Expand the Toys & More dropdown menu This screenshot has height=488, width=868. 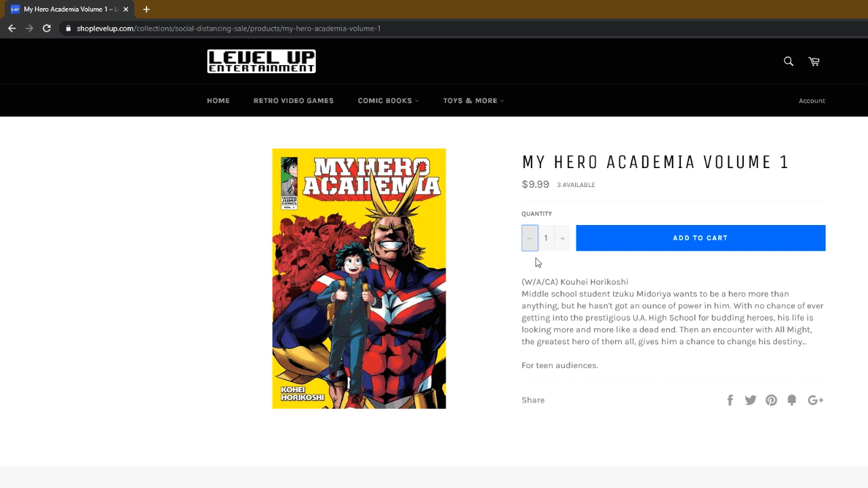(473, 100)
